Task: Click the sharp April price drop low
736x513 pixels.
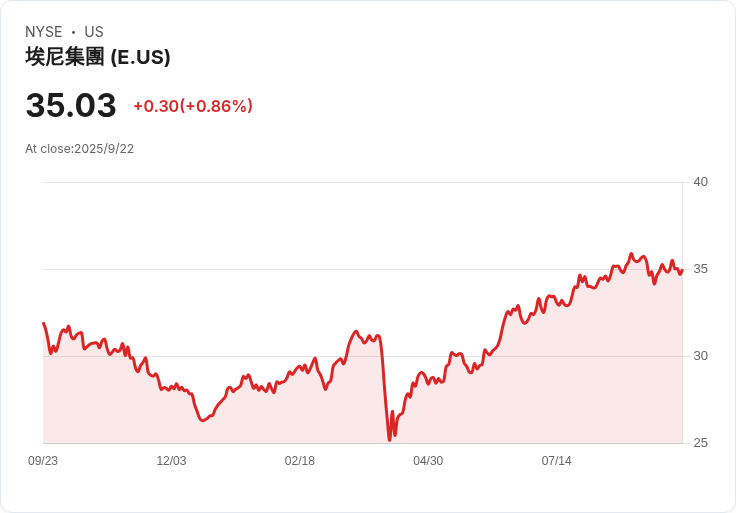Action: tap(389, 439)
